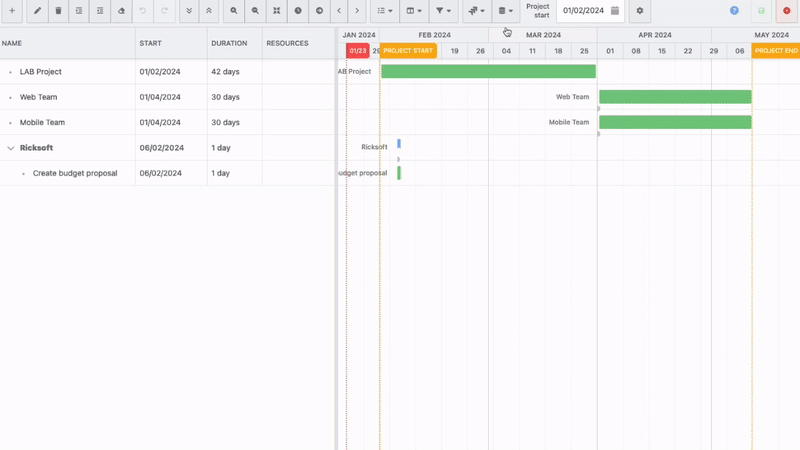Click the MAR 2024 month header
800x450 pixels.
pyautogui.click(x=543, y=35)
